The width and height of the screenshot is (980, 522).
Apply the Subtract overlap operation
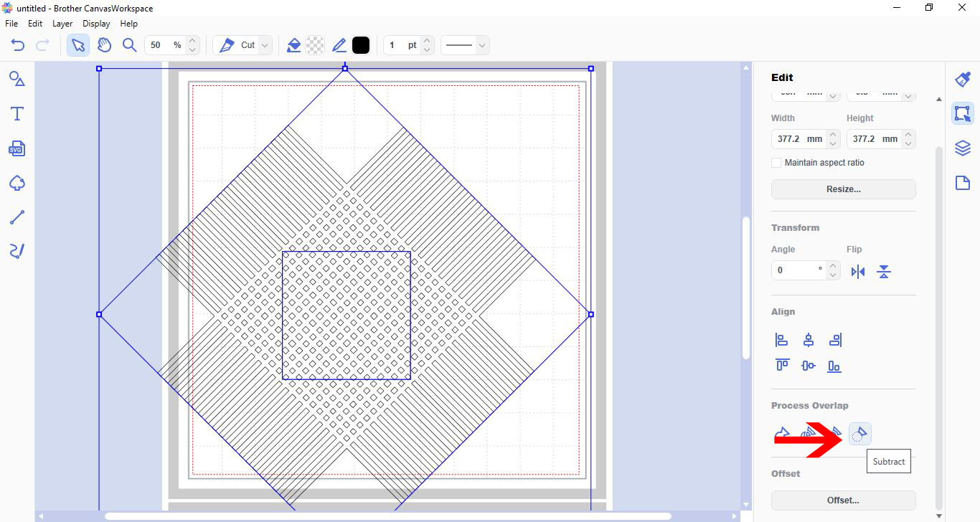[x=860, y=433]
